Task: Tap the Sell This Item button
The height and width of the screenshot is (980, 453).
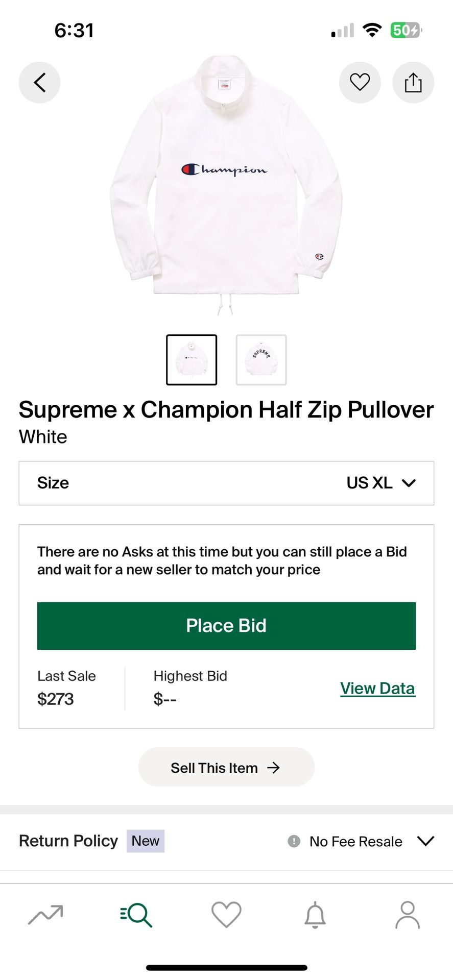Action: coord(226,767)
